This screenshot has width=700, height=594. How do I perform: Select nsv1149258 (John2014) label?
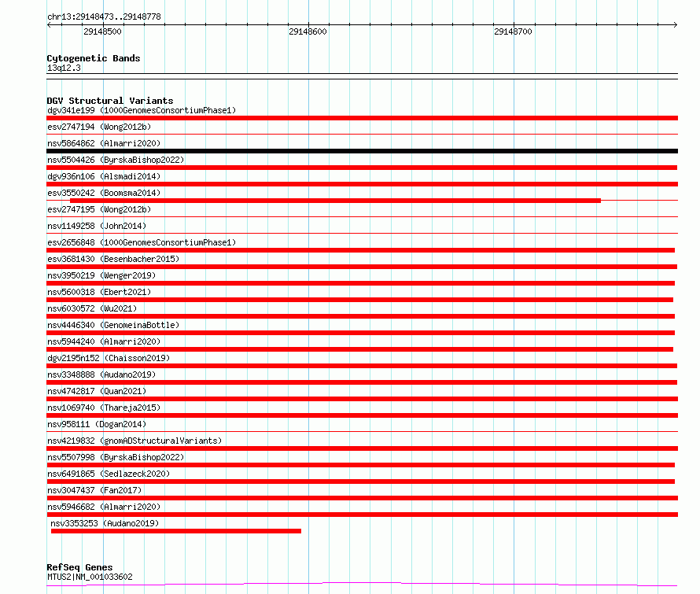(x=97, y=226)
